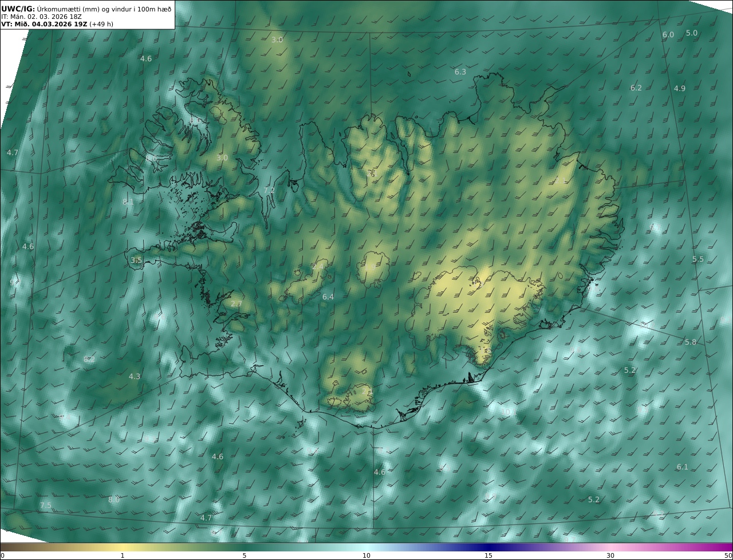Screen dimensions: 733x560
Task: Click the 7.2 value label
Action: click(269, 190)
